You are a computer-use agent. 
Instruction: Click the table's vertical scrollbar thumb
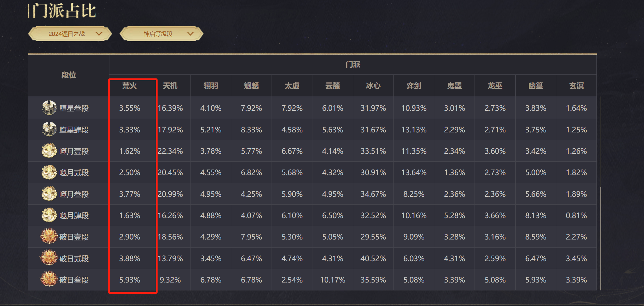[x=601, y=239]
